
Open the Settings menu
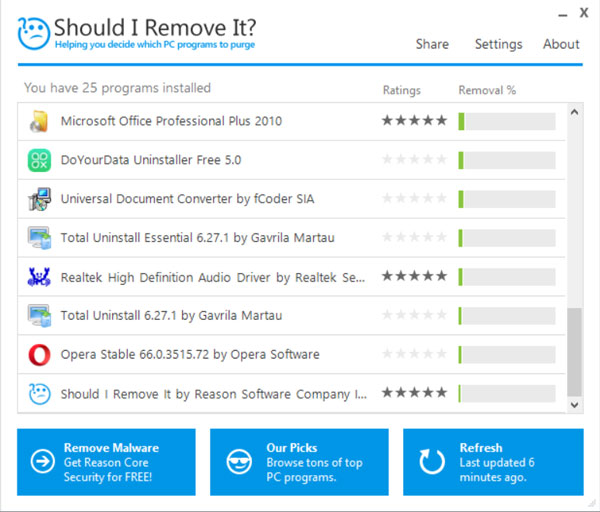coord(499,44)
